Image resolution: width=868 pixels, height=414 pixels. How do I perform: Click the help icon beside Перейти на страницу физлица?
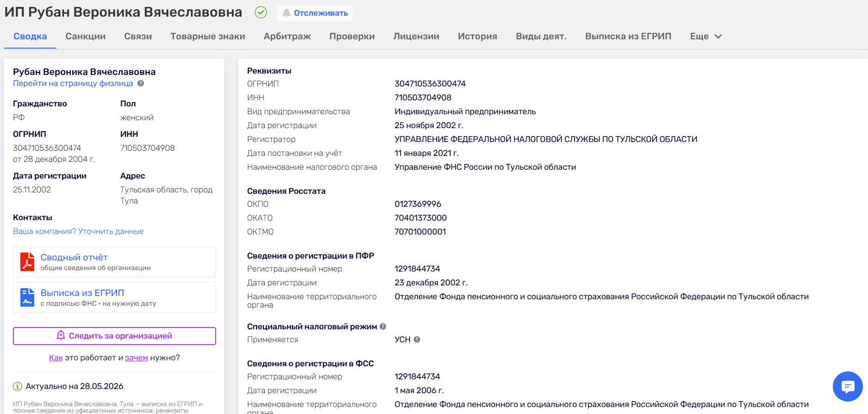tap(141, 83)
